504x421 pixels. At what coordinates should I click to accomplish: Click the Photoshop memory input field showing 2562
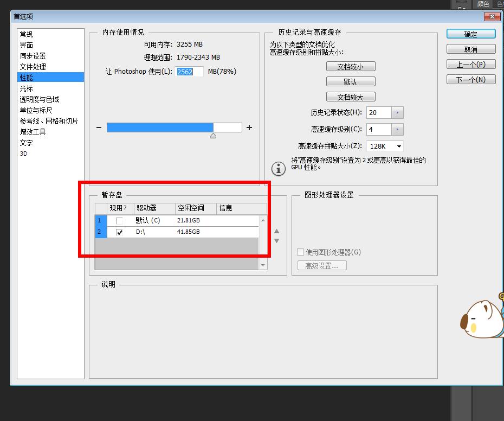click(189, 71)
